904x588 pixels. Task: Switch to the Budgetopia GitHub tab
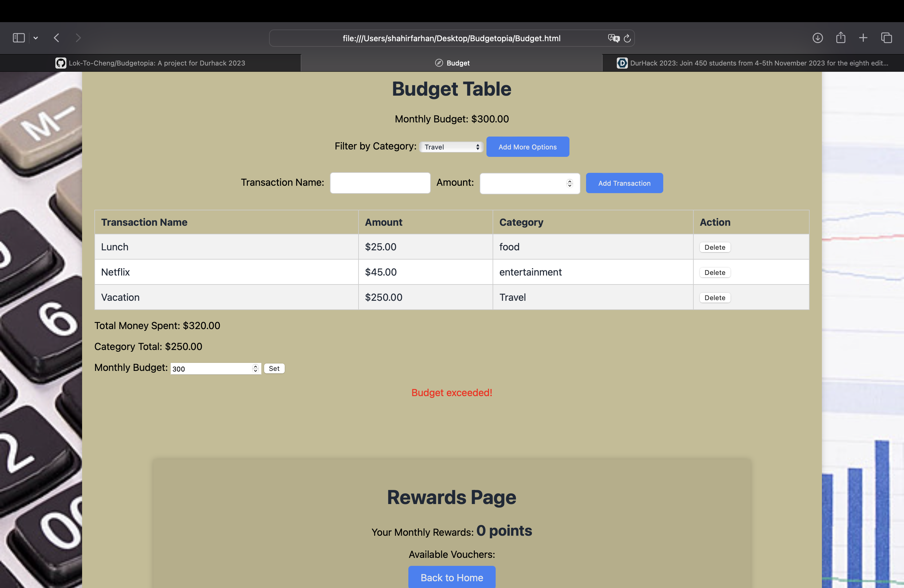tap(150, 63)
